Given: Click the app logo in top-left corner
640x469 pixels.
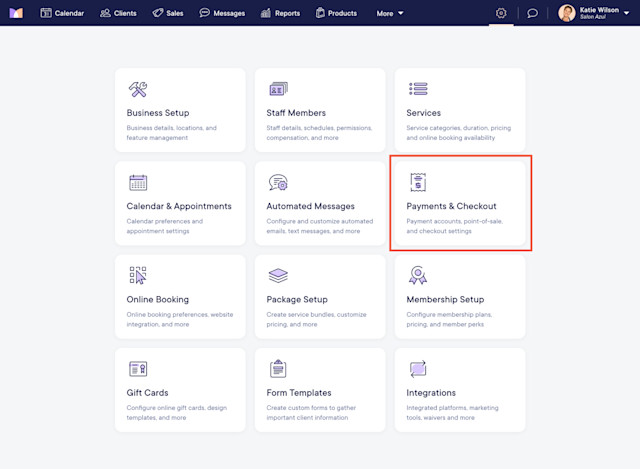Looking at the screenshot, I should 16,13.
